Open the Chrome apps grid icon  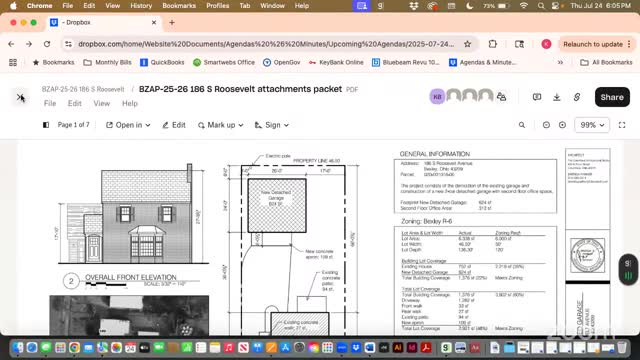13,62
